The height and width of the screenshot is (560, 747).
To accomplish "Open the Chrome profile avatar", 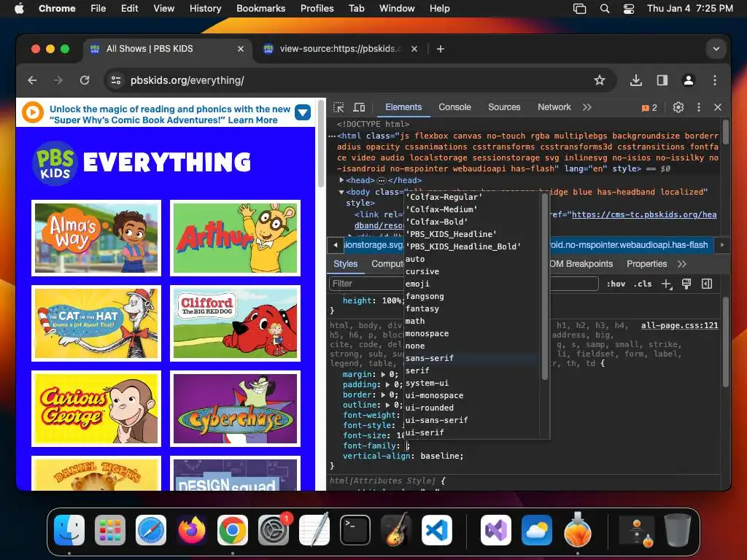I will pos(688,80).
